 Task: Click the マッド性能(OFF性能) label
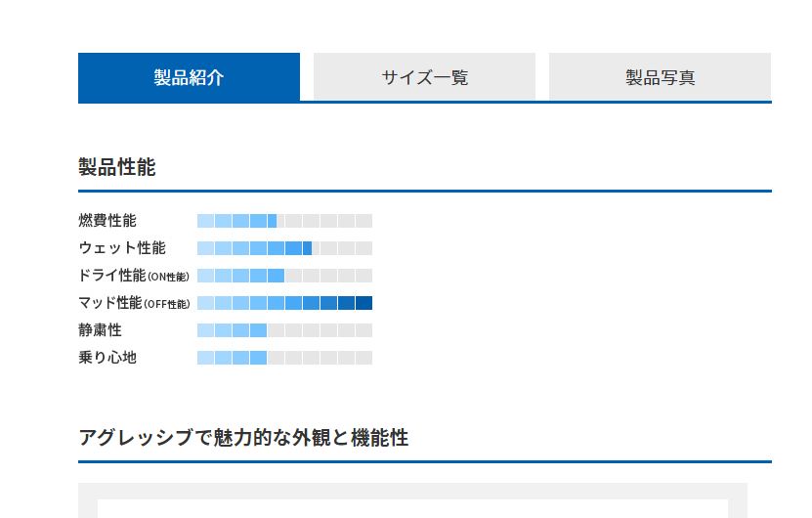pos(134,303)
